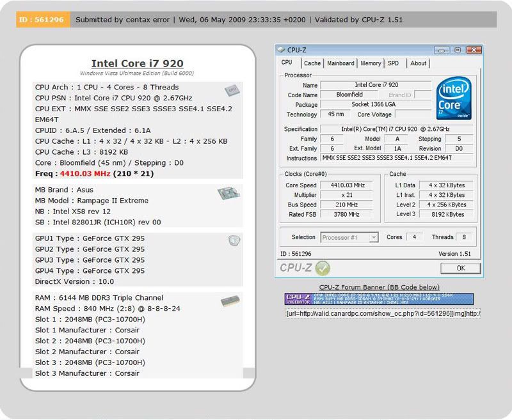Click the Intel Core i7 logo badge
This screenshot has width=512, height=420.
click(454, 98)
